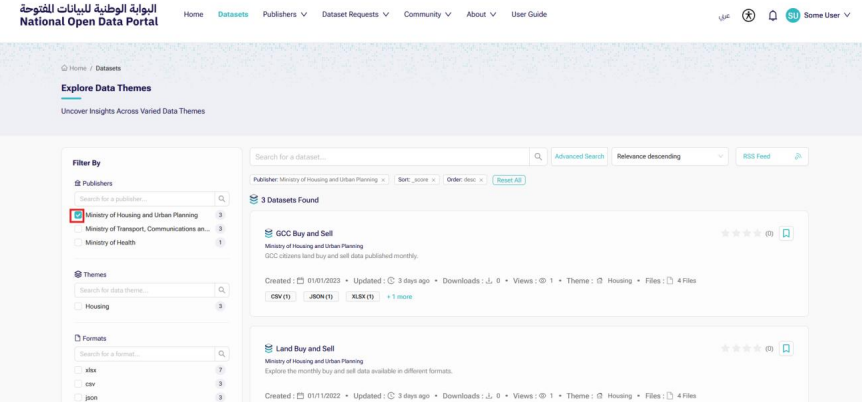This screenshot has height=402, width=862.
Task: Check the Ministry of Health filter
Action: [78, 243]
